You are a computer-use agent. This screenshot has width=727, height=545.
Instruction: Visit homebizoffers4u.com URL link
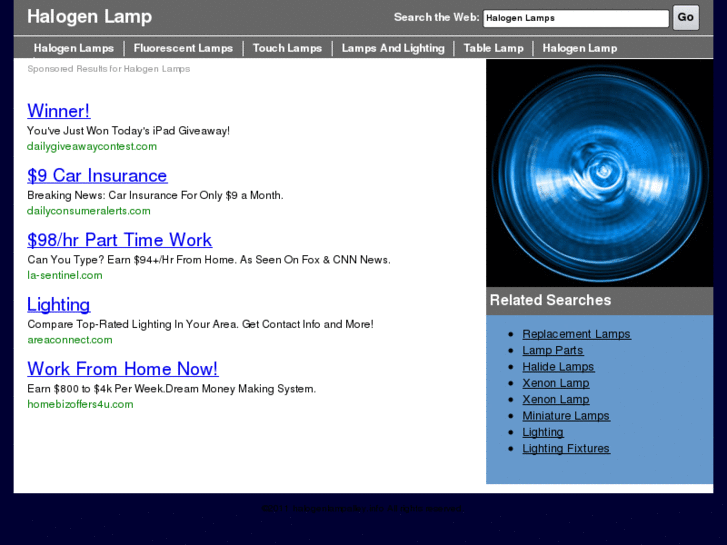pyautogui.click(x=80, y=404)
